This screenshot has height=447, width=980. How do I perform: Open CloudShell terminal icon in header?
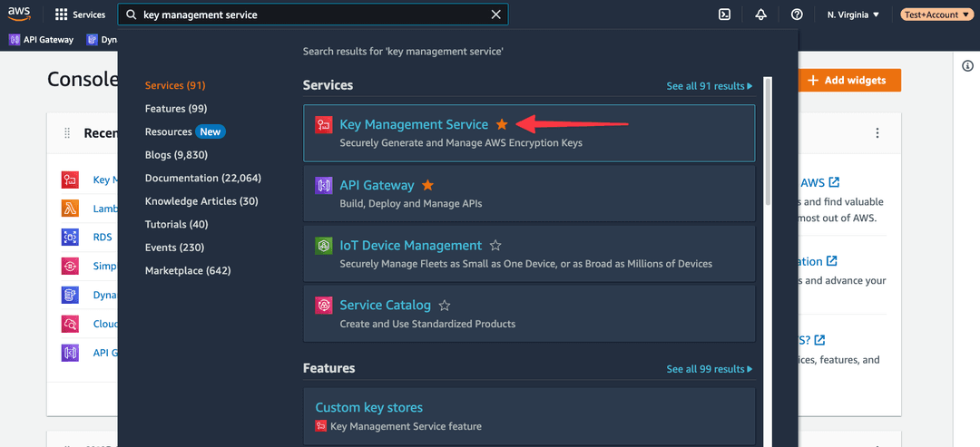coord(724,15)
